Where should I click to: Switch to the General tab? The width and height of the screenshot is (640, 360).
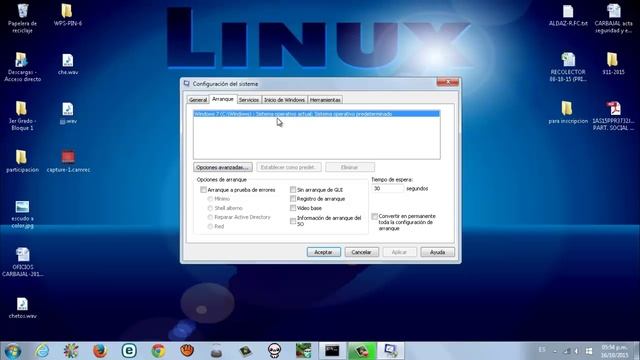click(198, 100)
